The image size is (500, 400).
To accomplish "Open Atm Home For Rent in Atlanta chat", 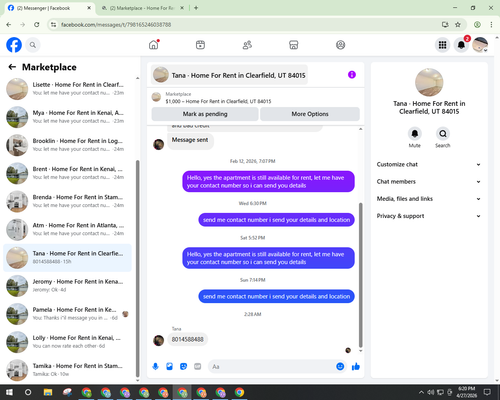I will pyautogui.click(x=67, y=229).
